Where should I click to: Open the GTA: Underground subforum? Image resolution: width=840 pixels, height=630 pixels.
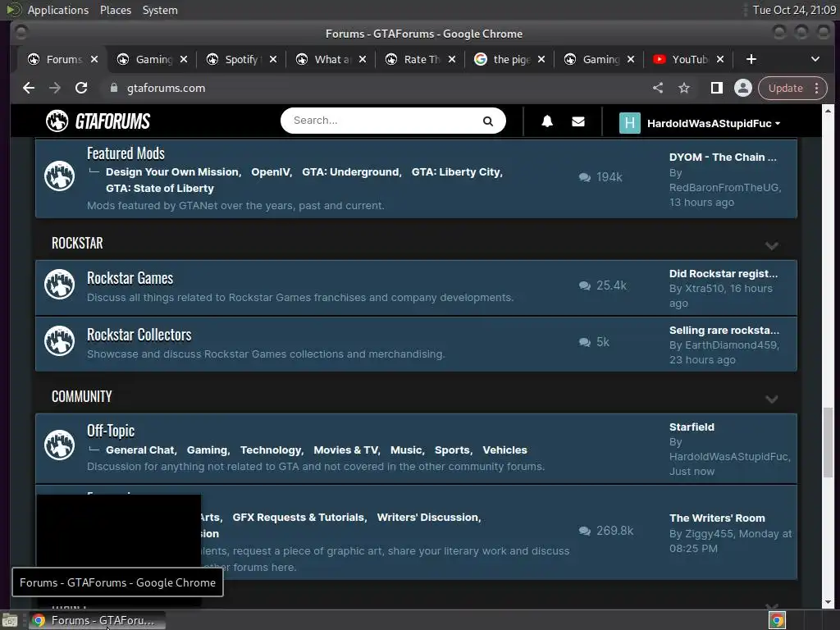point(350,172)
